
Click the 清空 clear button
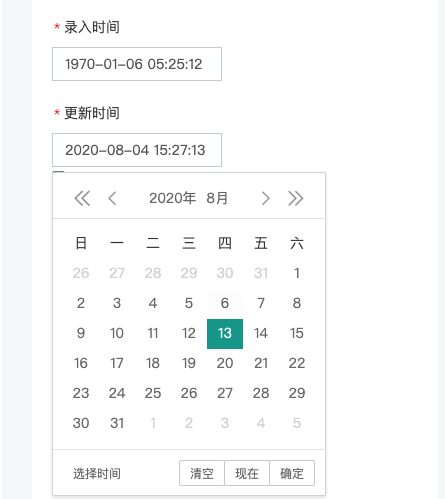point(202,473)
